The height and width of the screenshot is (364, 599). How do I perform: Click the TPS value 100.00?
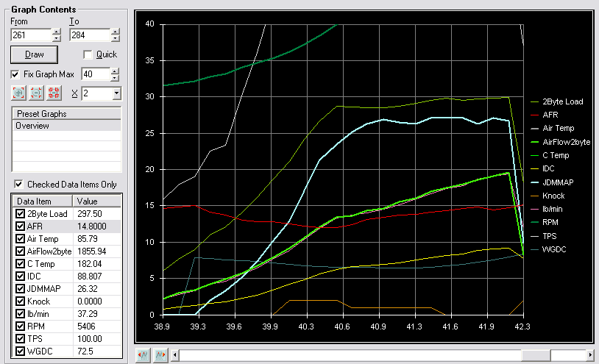[90, 339]
